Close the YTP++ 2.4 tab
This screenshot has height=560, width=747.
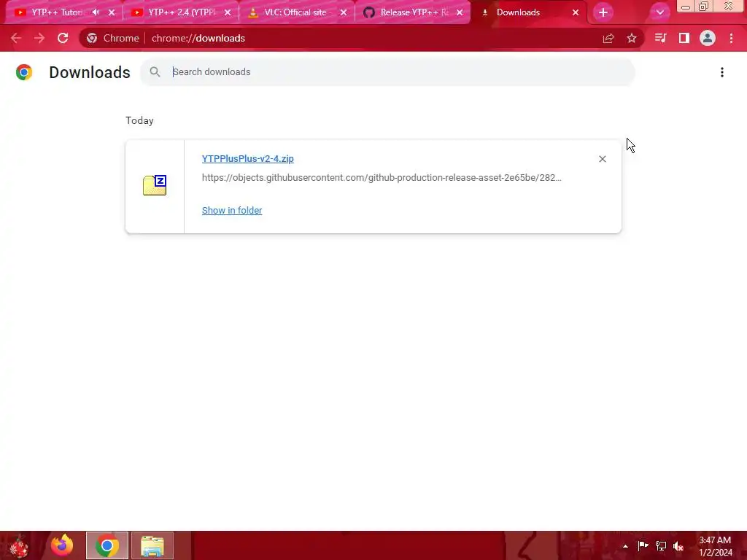pyautogui.click(x=228, y=12)
